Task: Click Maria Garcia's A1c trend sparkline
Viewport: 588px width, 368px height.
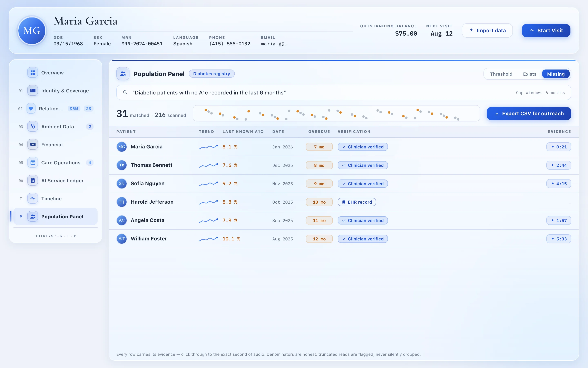Action: (208, 147)
